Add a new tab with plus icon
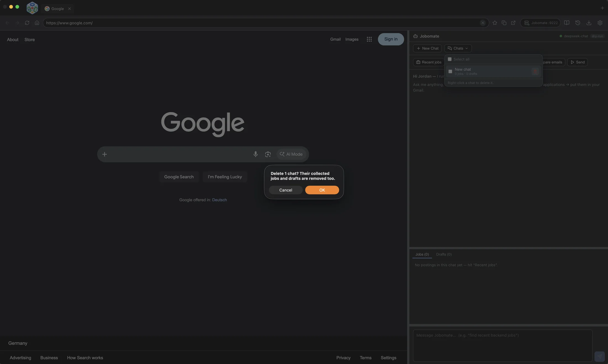The image size is (608, 364). (602, 8)
